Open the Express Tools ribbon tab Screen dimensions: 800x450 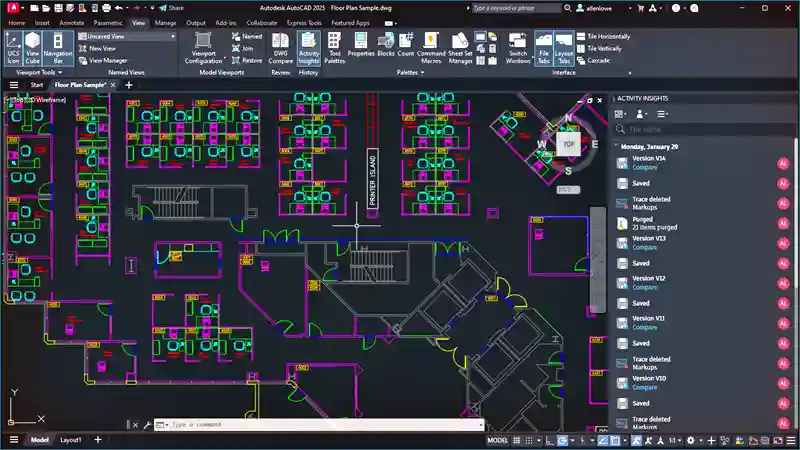[304, 23]
